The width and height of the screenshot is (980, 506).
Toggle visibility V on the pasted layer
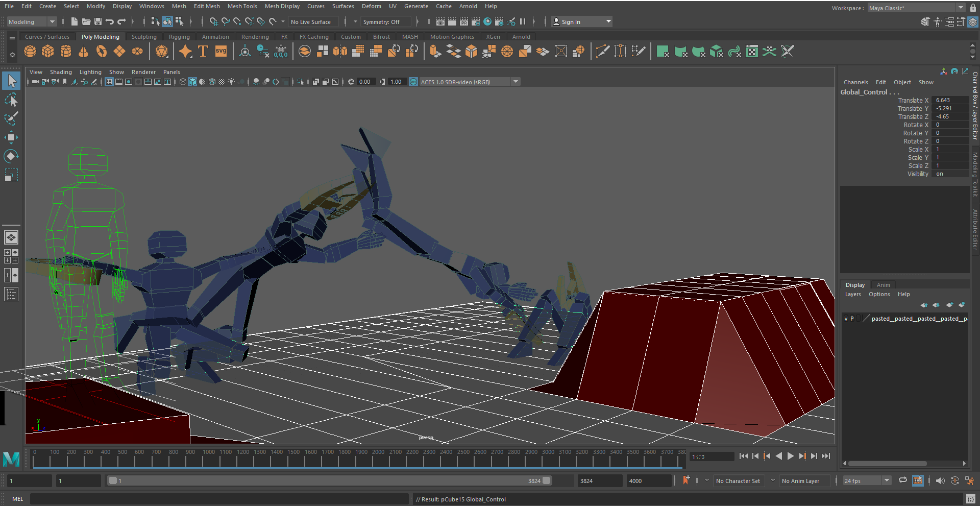click(x=846, y=318)
